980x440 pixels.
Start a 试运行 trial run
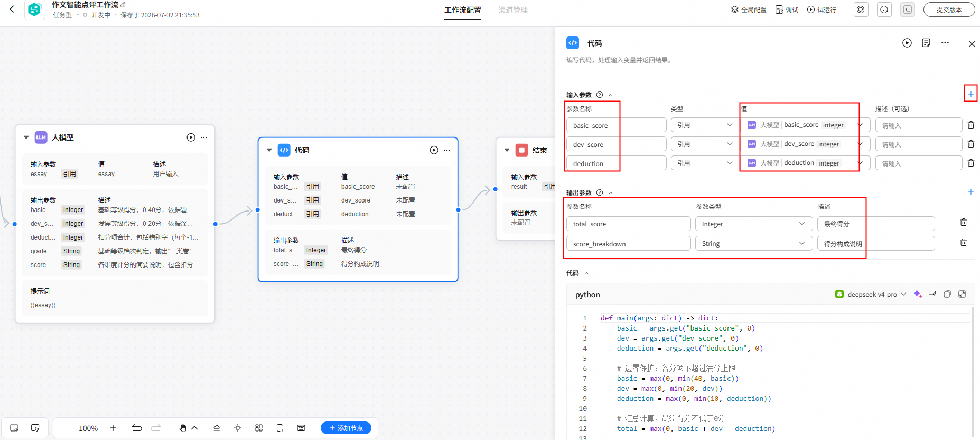822,10
